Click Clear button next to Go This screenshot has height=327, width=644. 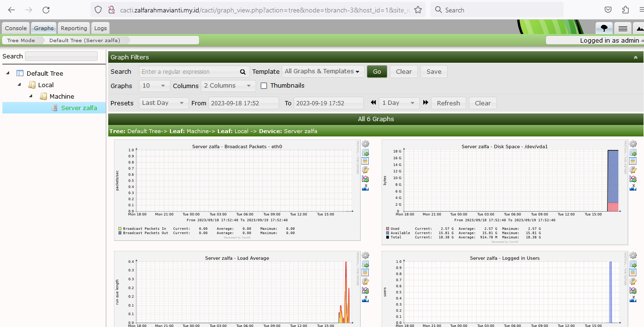tap(404, 71)
